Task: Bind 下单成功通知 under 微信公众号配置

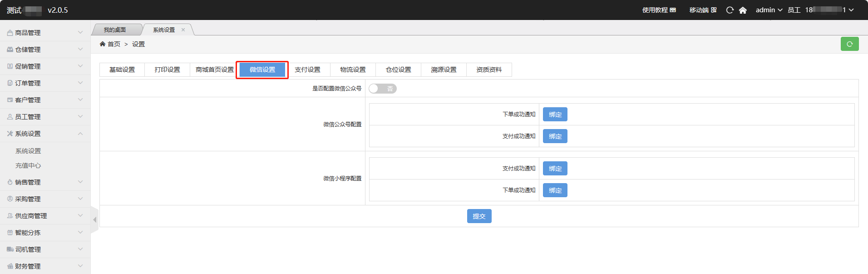Action: (x=555, y=115)
